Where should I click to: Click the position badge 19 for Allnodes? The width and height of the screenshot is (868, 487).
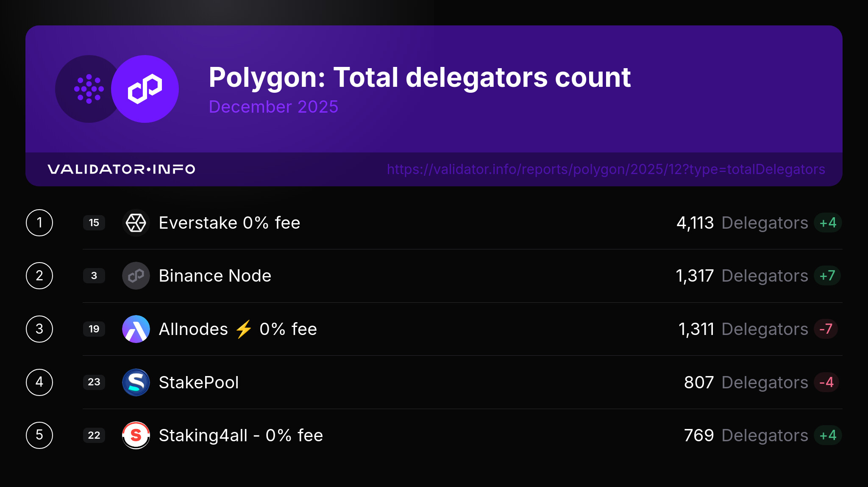coord(94,329)
